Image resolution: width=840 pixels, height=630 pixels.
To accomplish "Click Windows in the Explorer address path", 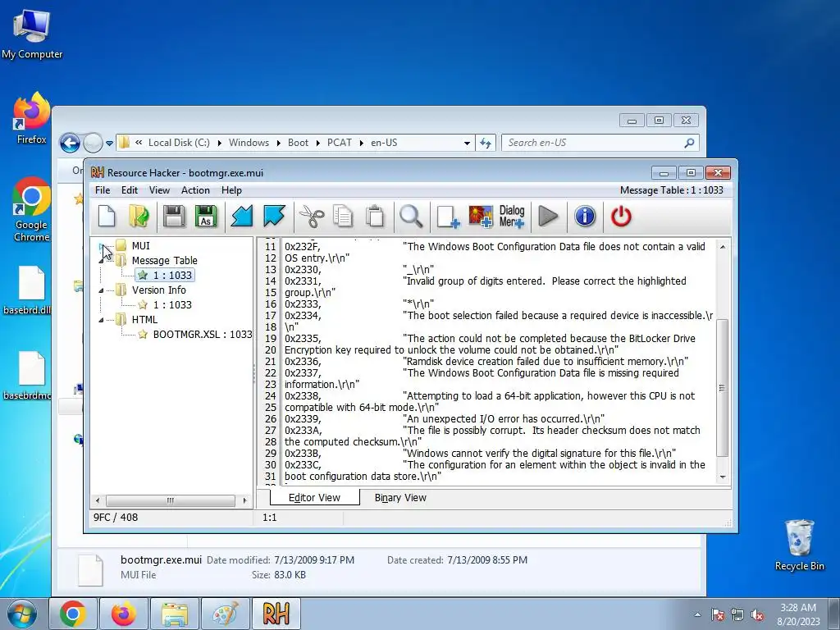I will pyautogui.click(x=249, y=143).
